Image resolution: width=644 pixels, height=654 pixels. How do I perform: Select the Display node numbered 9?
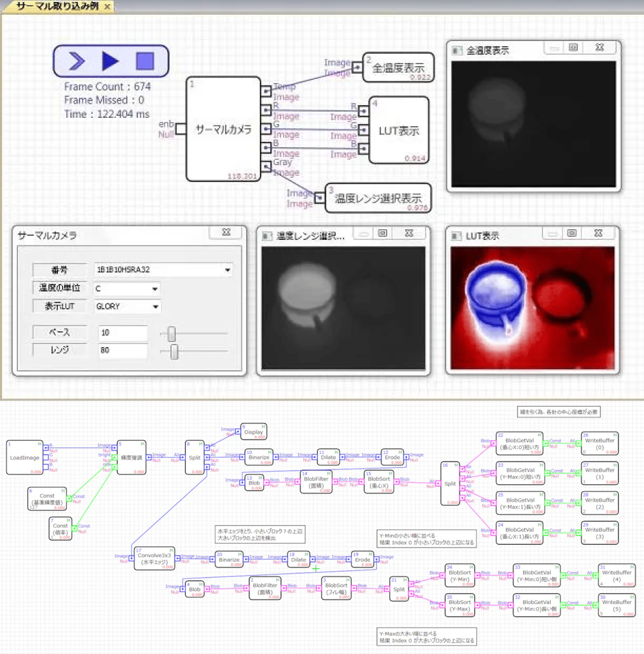(x=254, y=432)
